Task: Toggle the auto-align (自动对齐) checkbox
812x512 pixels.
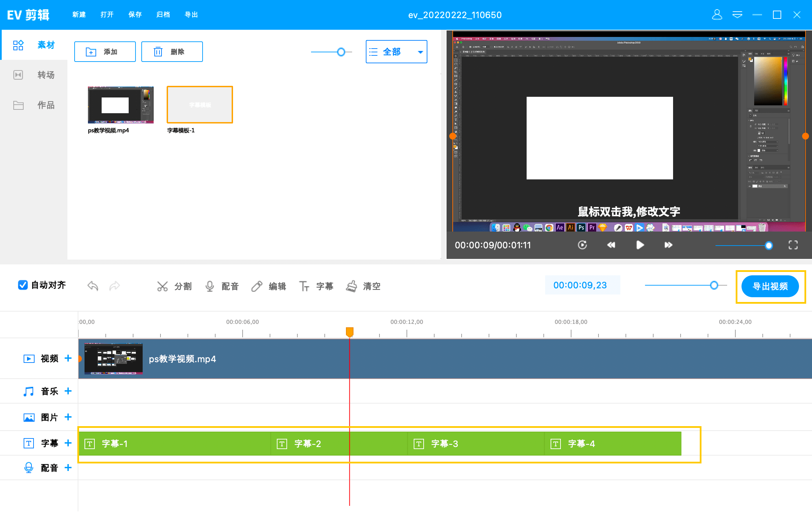Action: (x=23, y=285)
